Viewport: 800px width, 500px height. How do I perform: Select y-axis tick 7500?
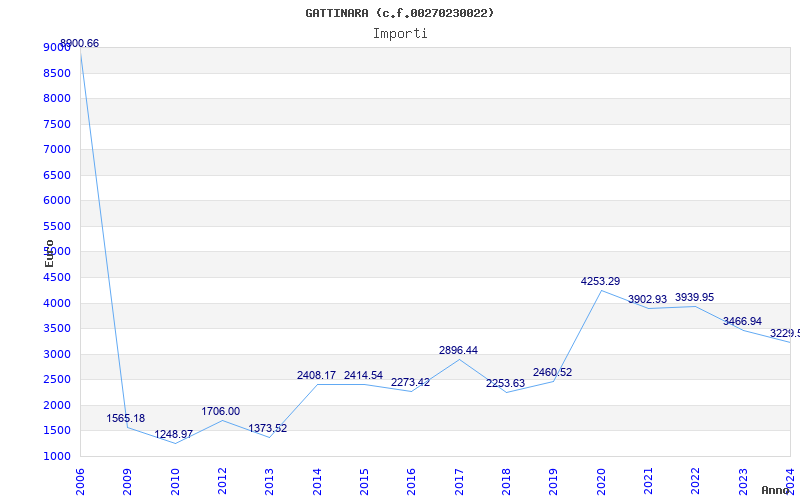[x=57, y=124]
